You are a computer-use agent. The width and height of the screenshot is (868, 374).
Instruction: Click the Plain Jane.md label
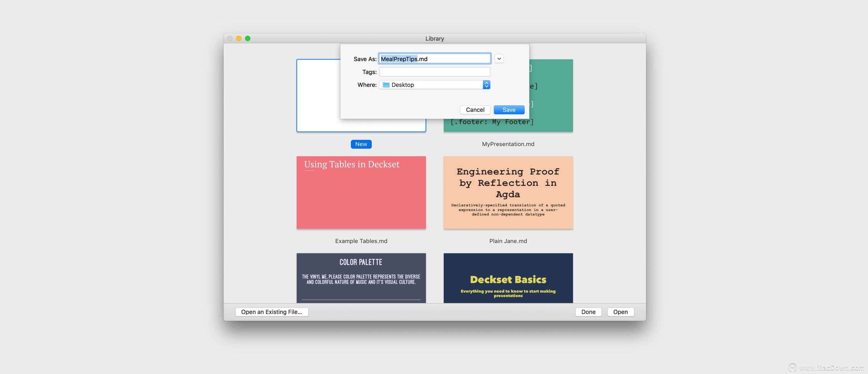coord(508,241)
